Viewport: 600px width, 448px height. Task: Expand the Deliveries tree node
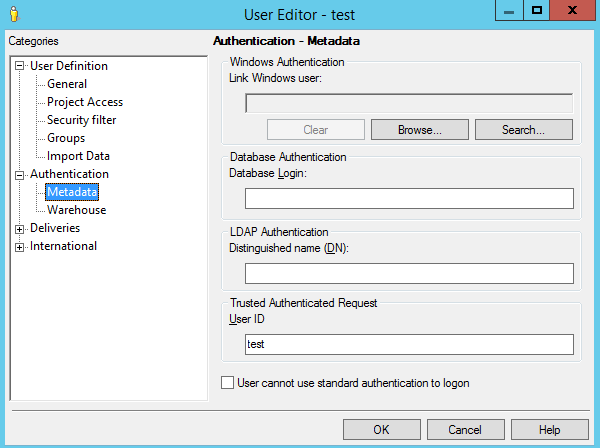pyautogui.click(x=19, y=228)
